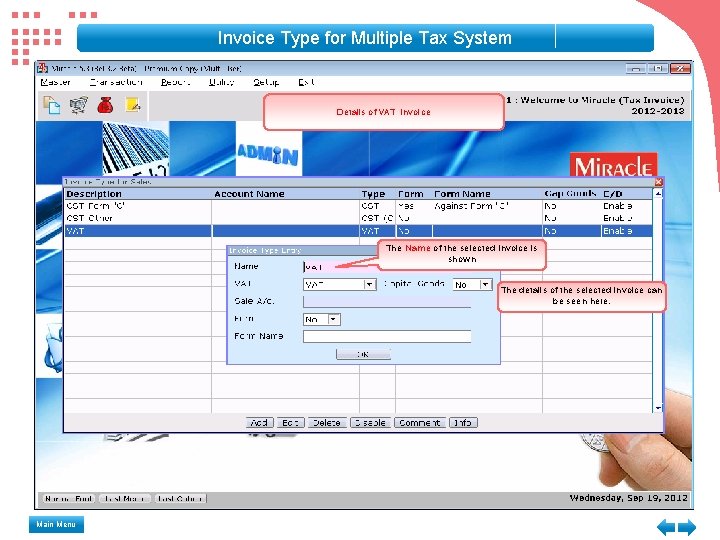This screenshot has width=720, height=540.
Task: Open the Exit menu
Action: (306, 82)
